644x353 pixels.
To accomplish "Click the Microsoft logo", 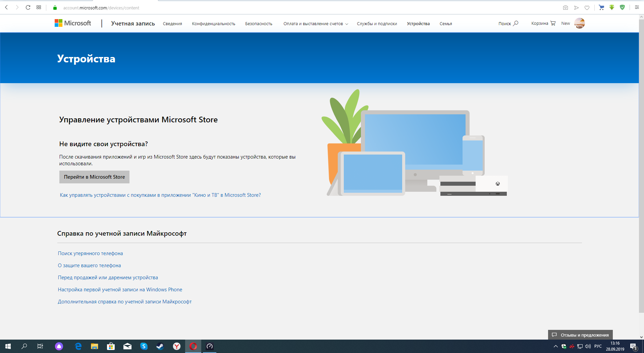I will pyautogui.click(x=73, y=23).
